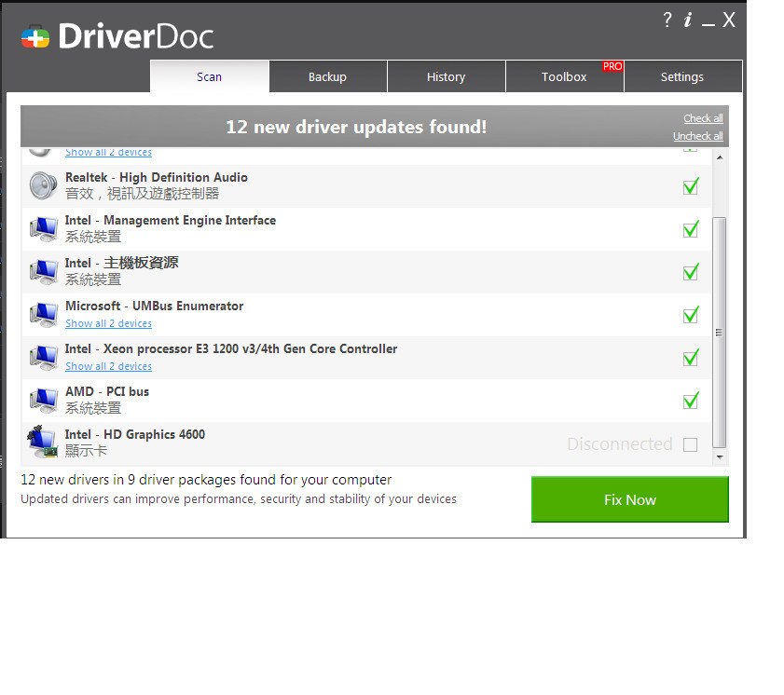Uncheck the AMD PCI bus driver
The image size is (784, 695).
click(691, 401)
